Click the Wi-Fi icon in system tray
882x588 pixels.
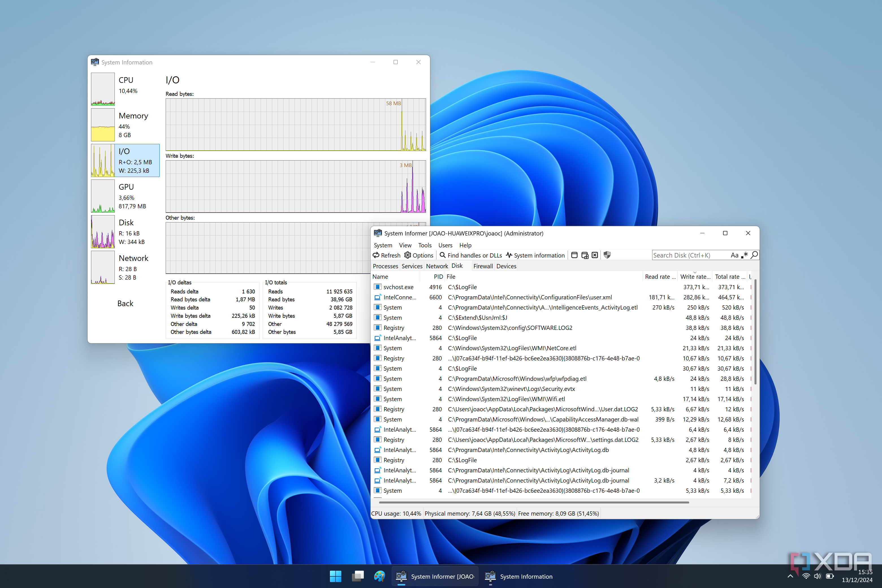[806, 576]
